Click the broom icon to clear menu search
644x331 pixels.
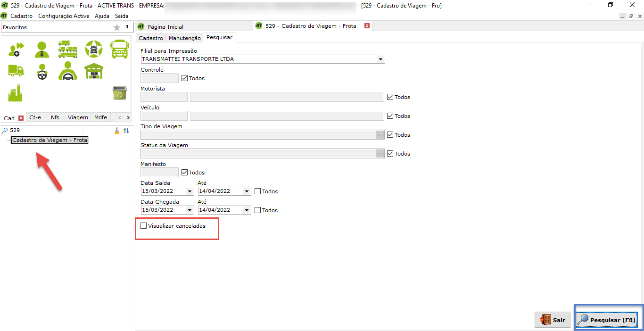tap(117, 131)
